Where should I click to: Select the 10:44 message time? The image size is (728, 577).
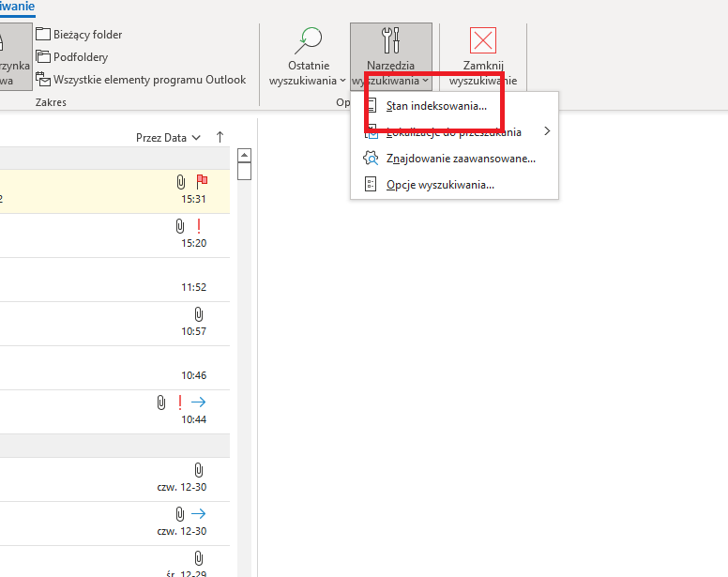193,419
